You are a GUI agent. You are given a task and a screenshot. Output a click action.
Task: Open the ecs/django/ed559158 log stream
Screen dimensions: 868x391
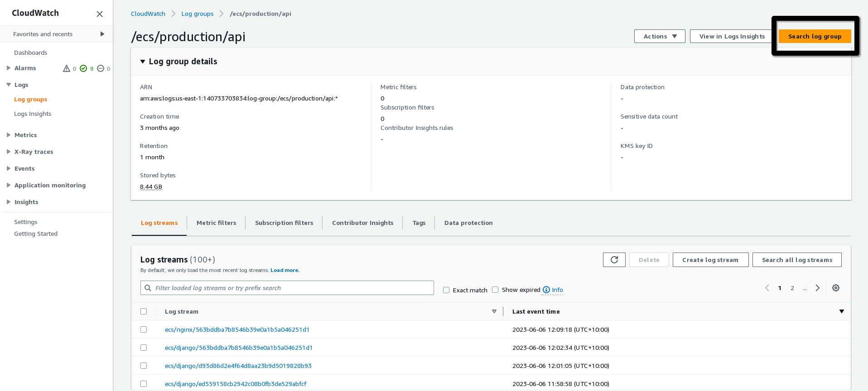(x=236, y=384)
